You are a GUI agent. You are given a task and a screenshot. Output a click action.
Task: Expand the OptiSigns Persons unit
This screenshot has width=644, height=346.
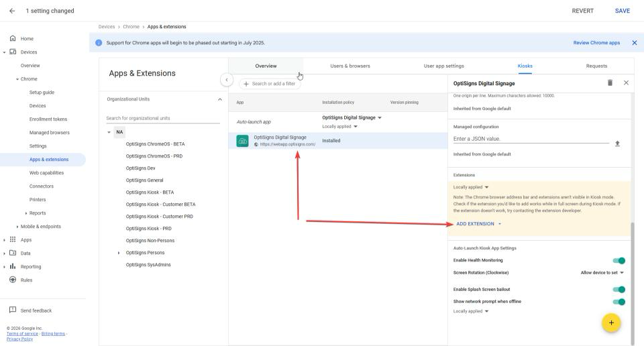[119, 253]
